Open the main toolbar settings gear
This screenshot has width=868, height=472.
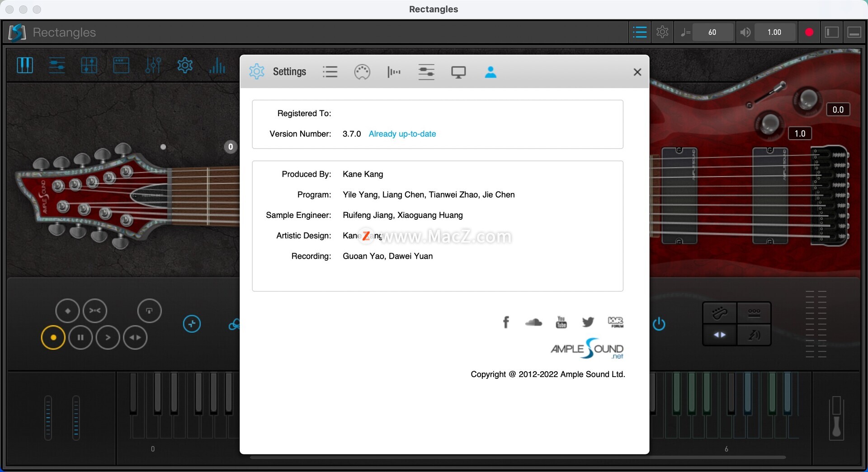(x=185, y=66)
